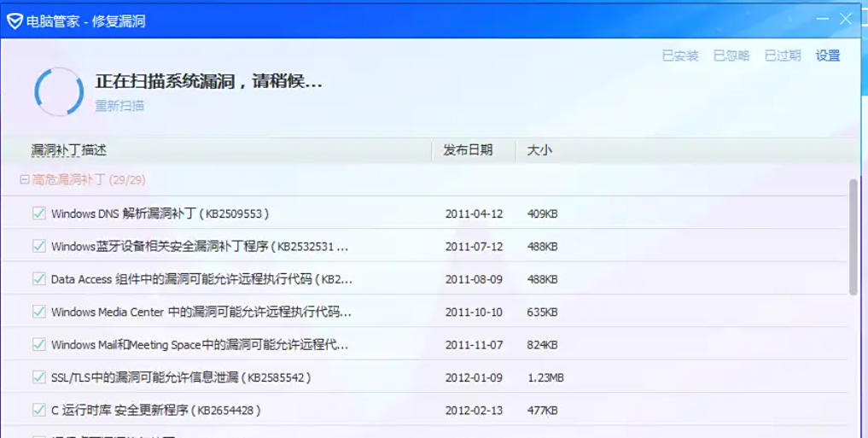This screenshot has height=438, width=868.
Task: Switch to the 已安装 tab
Action: point(679,55)
